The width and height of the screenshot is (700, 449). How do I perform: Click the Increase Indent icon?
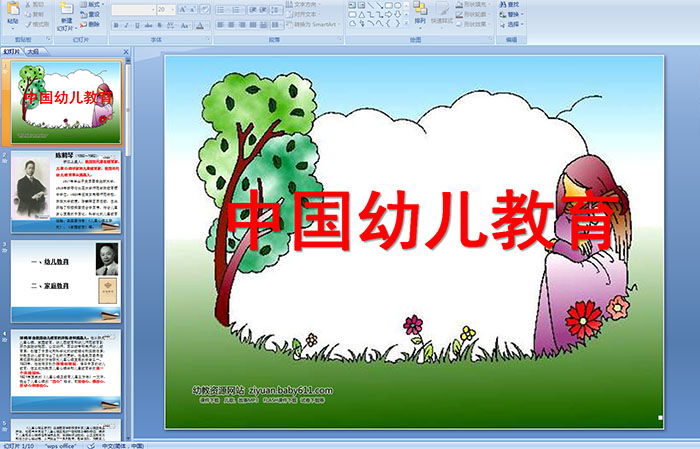coord(263,10)
